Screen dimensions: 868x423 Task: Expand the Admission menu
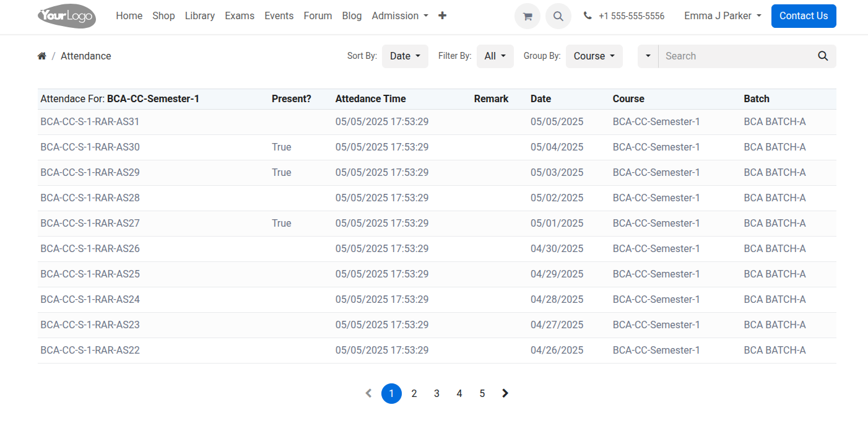(400, 16)
